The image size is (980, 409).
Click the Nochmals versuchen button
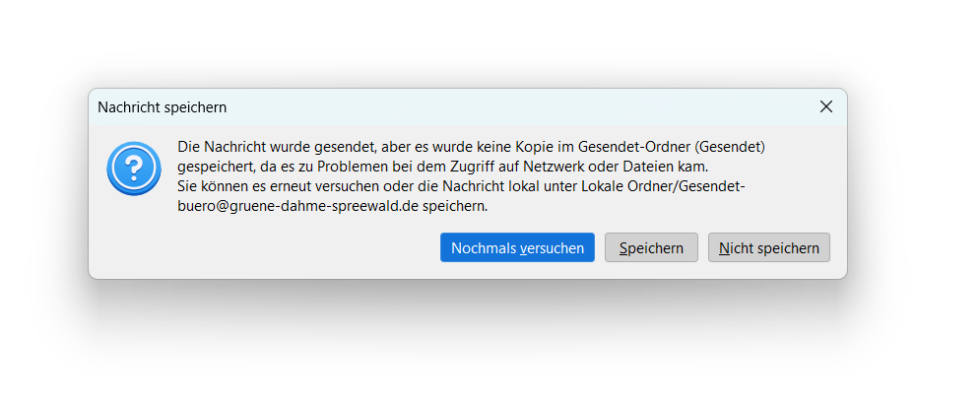(x=517, y=247)
